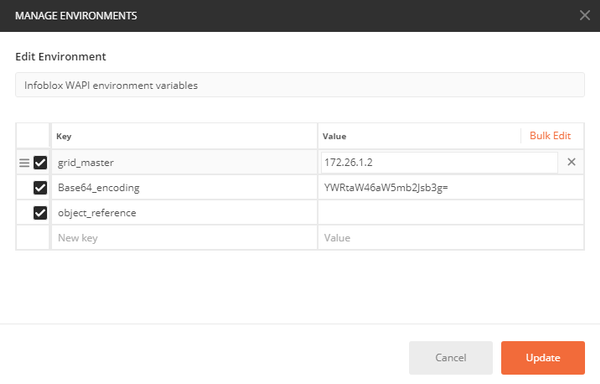Image resolution: width=600 pixels, height=384 pixels.
Task: Click the New key placeholder field
Action: pyautogui.click(x=184, y=238)
